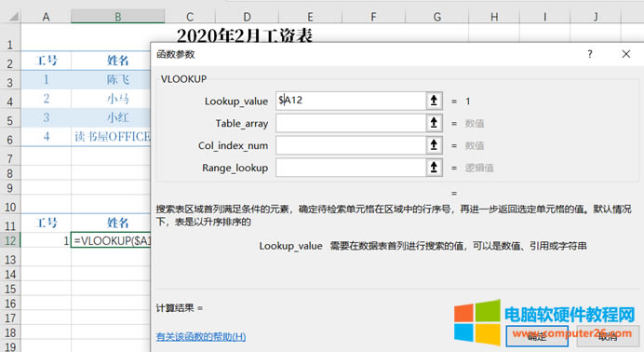This screenshot has width=644, height=352.
Task: Click the Col_index_num range selector arrow icon
Action: click(434, 145)
